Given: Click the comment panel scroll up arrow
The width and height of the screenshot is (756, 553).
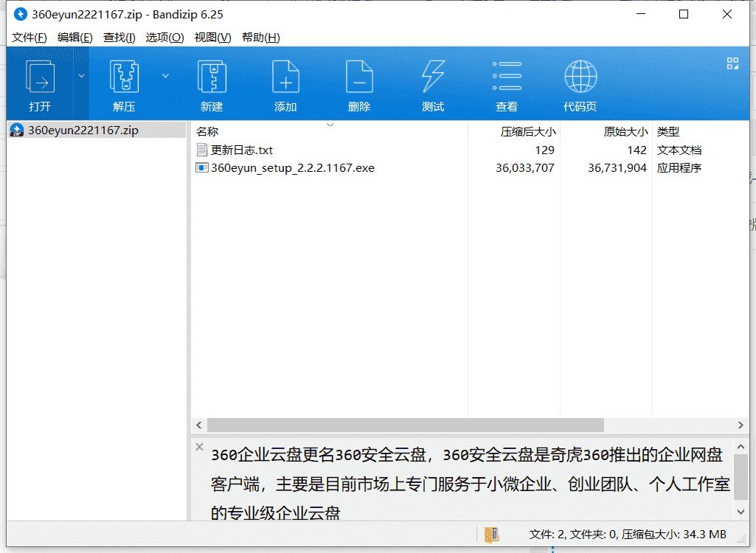Looking at the screenshot, I should pyautogui.click(x=741, y=447).
